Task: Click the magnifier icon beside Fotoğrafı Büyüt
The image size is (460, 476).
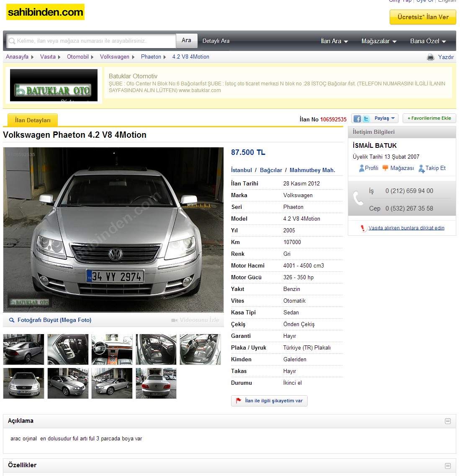Action: [12, 320]
